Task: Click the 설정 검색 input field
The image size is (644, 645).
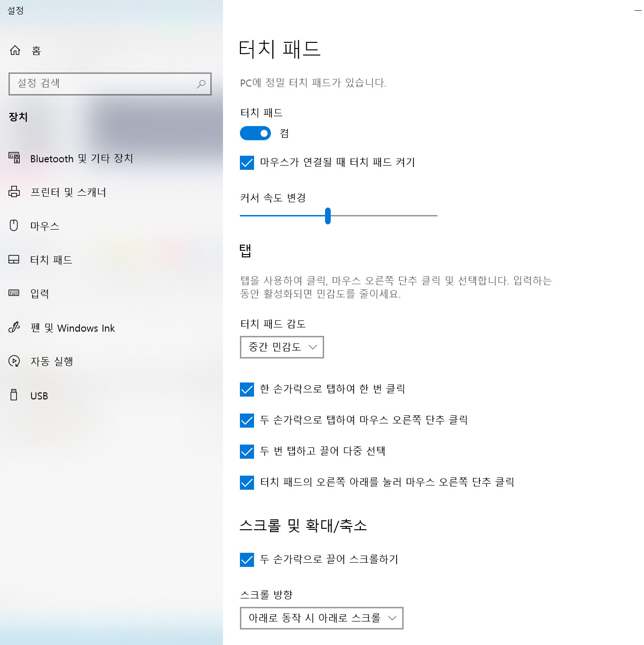Action: coord(103,84)
